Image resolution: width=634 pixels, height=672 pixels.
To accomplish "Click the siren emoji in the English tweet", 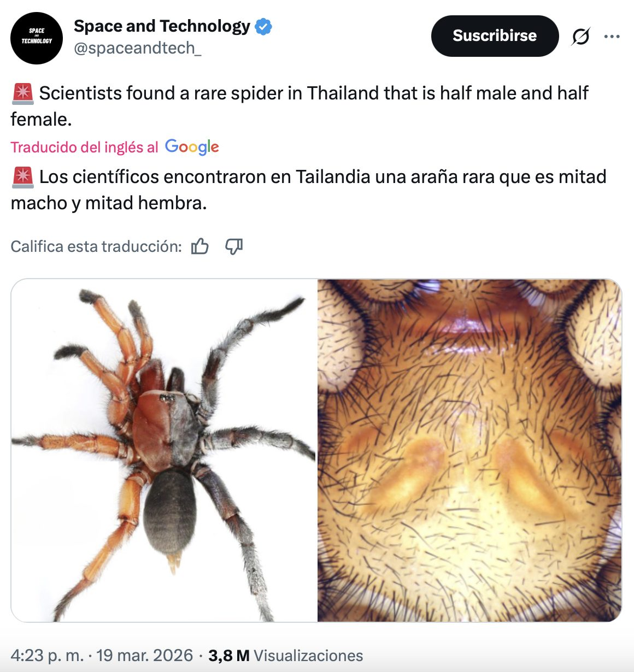I will pyautogui.click(x=22, y=93).
